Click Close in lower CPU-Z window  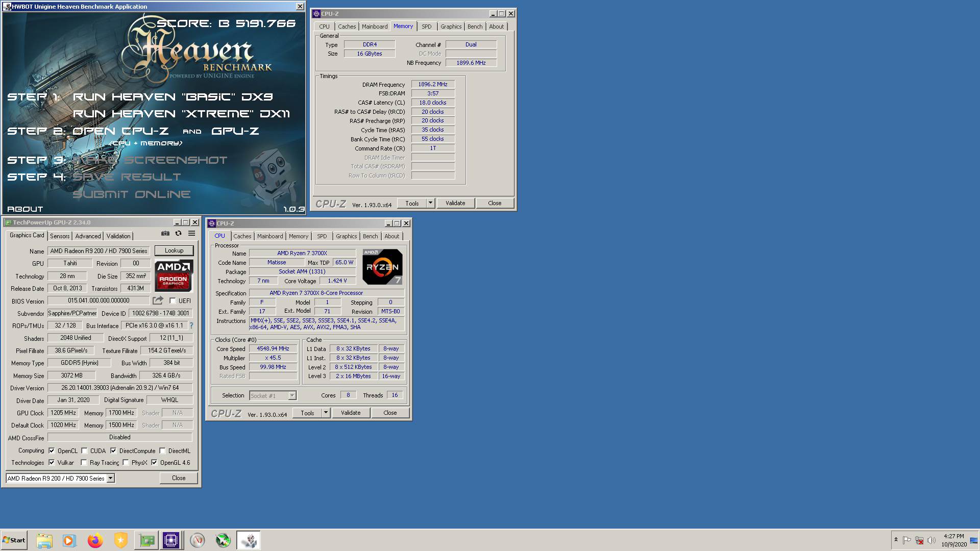coord(390,413)
